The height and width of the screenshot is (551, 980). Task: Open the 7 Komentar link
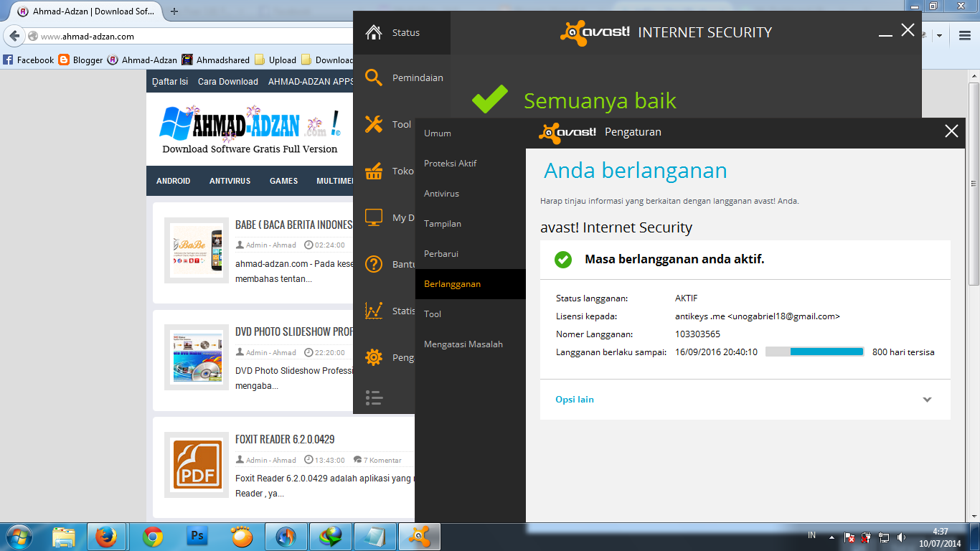pyautogui.click(x=382, y=460)
